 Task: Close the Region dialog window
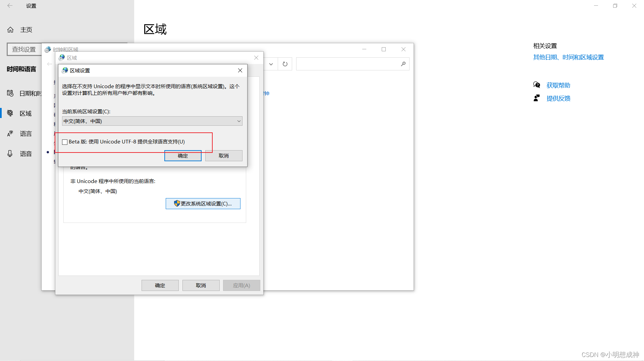(256, 58)
